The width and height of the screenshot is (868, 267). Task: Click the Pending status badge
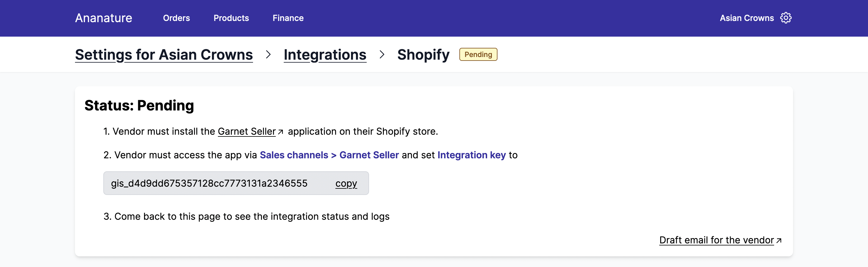tap(478, 54)
